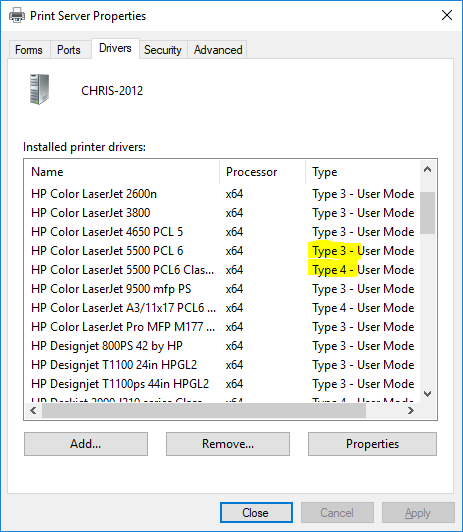Click the Apply button
Image resolution: width=463 pixels, height=532 pixels.
pos(418,513)
